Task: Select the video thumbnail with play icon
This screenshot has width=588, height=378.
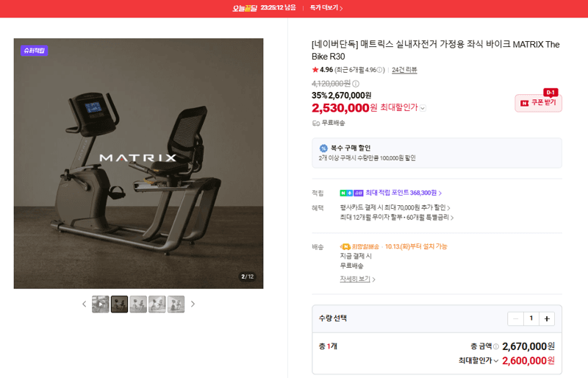Action: [x=101, y=304]
